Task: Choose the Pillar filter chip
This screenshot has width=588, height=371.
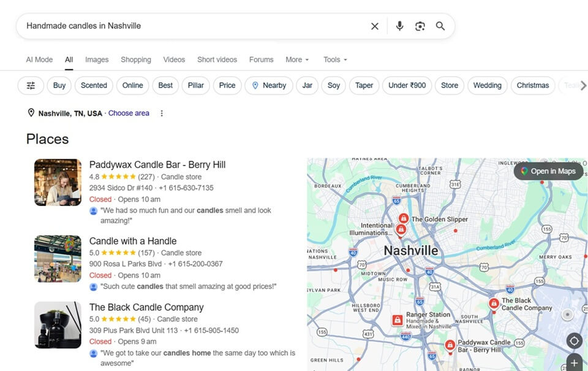Action: click(196, 86)
